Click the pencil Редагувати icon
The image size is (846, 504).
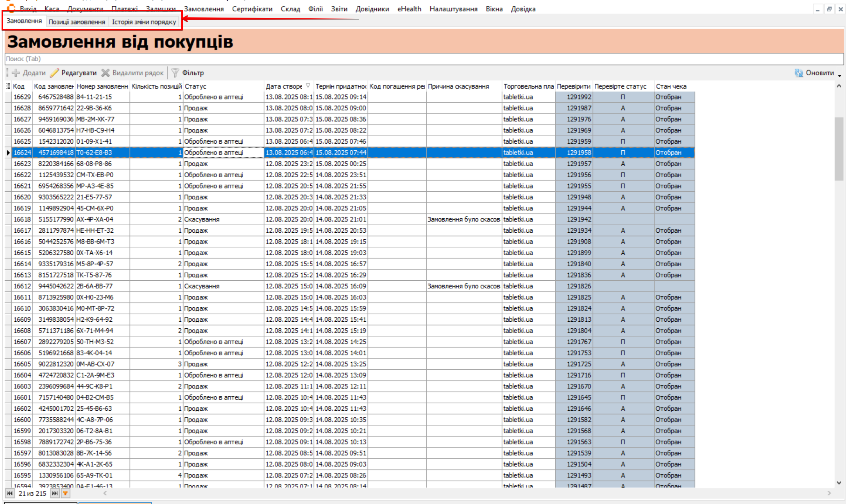(55, 73)
